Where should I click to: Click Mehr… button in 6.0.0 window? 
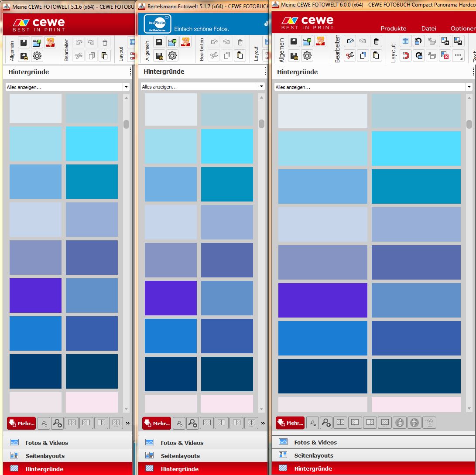[x=290, y=423]
